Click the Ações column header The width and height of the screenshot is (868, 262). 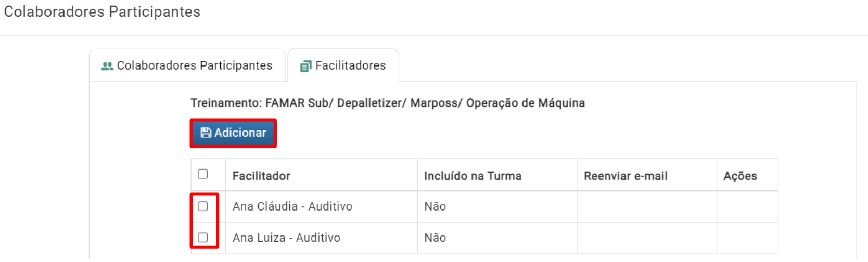(740, 176)
